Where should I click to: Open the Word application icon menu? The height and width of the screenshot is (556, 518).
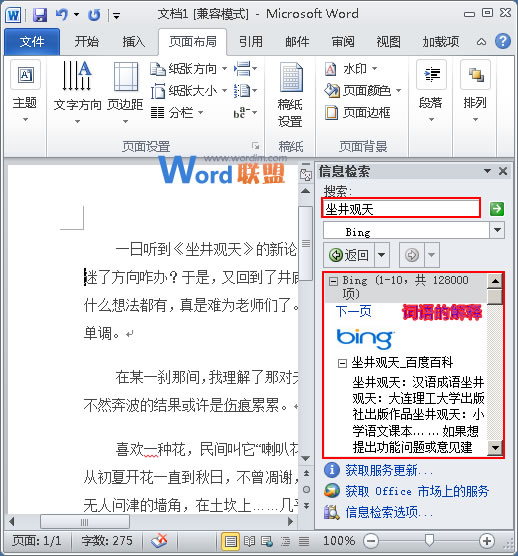tap(13, 15)
